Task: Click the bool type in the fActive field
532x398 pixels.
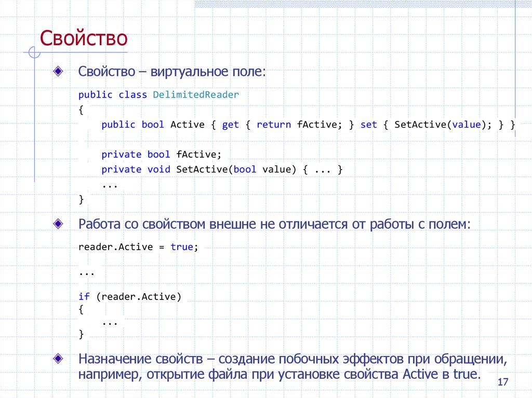Action: coord(159,154)
